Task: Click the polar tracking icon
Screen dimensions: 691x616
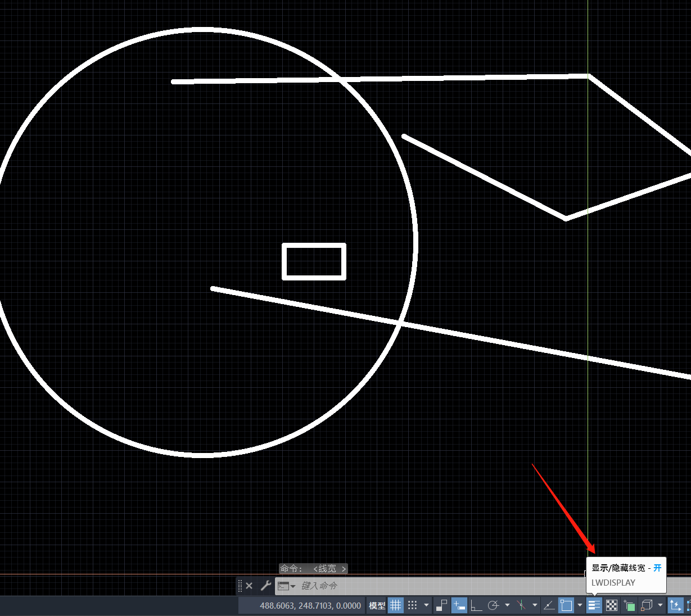Action: coord(494,605)
